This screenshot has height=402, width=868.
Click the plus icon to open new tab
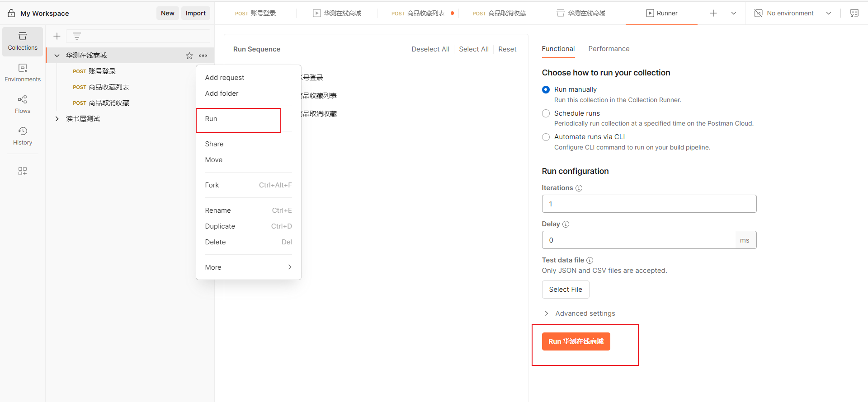point(713,13)
